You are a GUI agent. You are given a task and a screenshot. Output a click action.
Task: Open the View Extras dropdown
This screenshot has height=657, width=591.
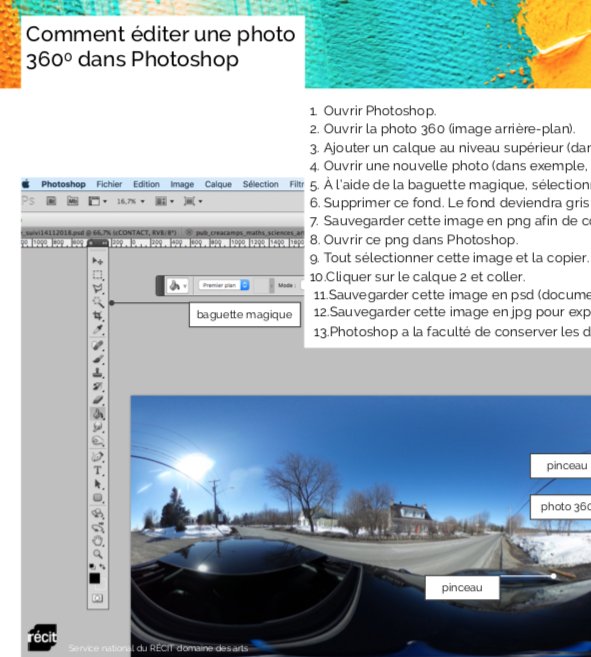coord(97,202)
